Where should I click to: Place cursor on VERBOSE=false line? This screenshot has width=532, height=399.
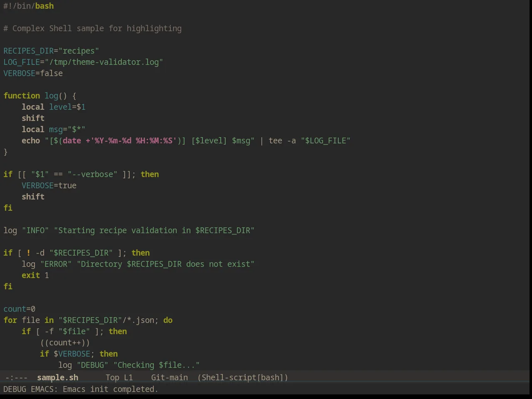(x=33, y=73)
